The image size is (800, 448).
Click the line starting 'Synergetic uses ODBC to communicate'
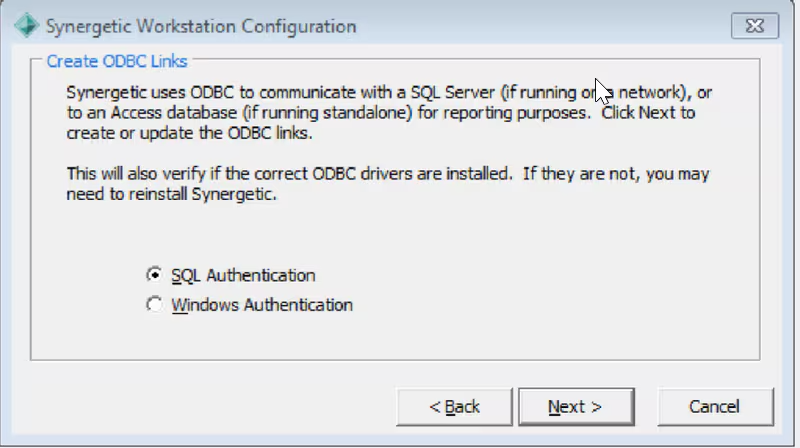[x=389, y=92]
